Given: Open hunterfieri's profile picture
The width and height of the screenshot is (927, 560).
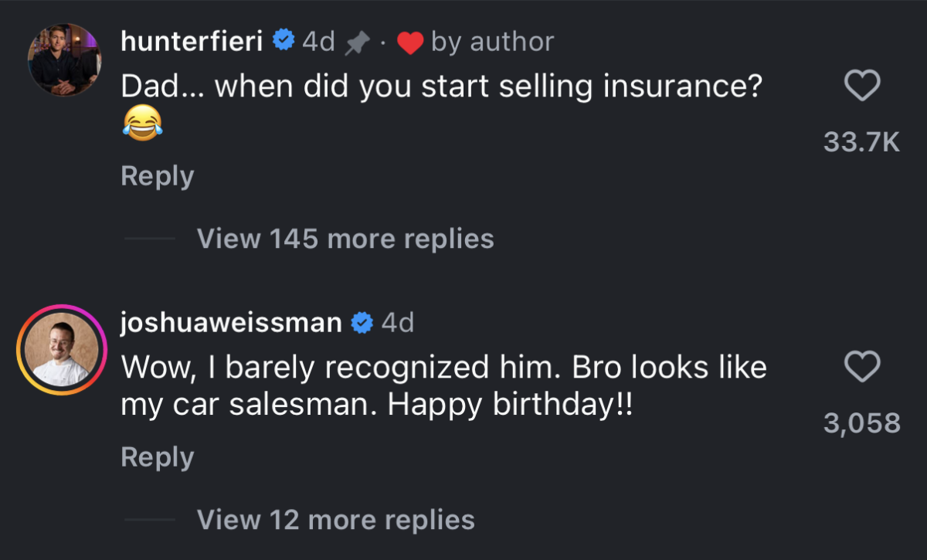Looking at the screenshot, I should coord(64,60).
